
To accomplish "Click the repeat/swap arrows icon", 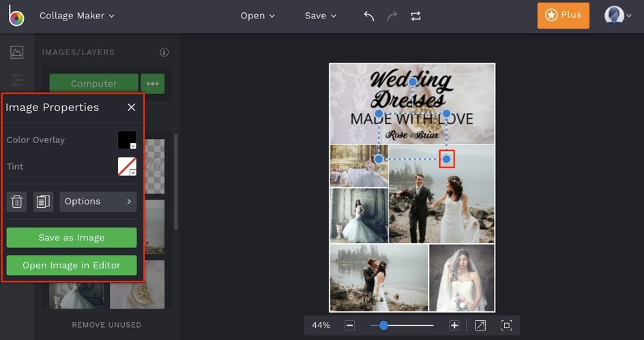I will (415, 16).
